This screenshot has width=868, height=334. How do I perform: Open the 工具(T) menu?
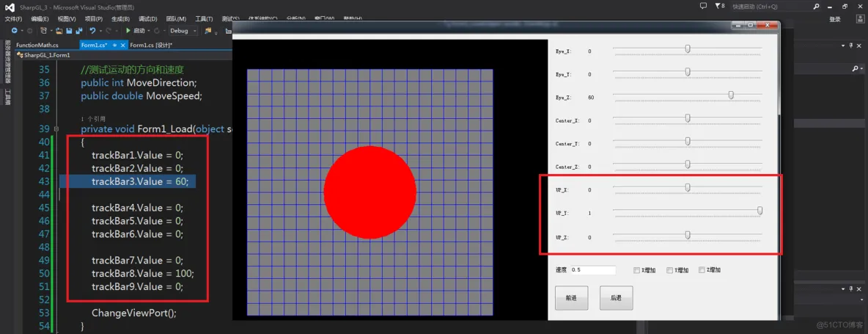click(x=204, y=19)
